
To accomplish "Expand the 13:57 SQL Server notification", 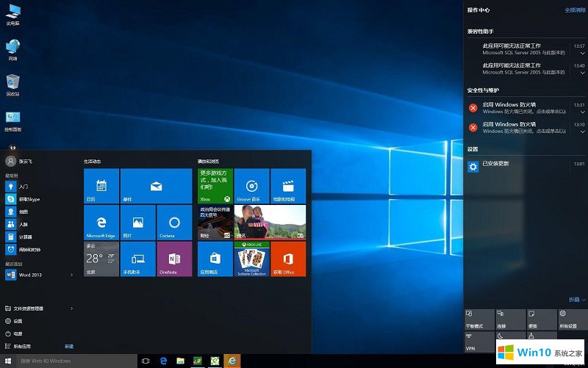I will point(582,53).
